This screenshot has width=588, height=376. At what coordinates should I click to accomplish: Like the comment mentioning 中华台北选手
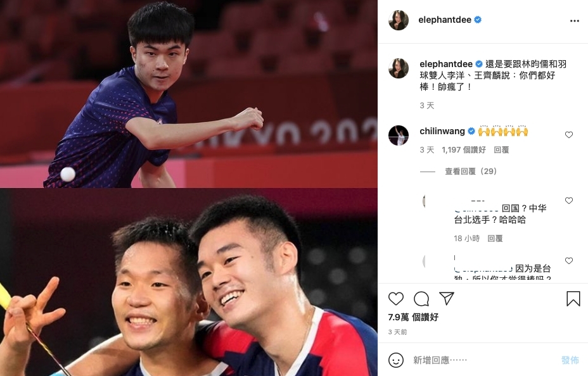(569, 201)
